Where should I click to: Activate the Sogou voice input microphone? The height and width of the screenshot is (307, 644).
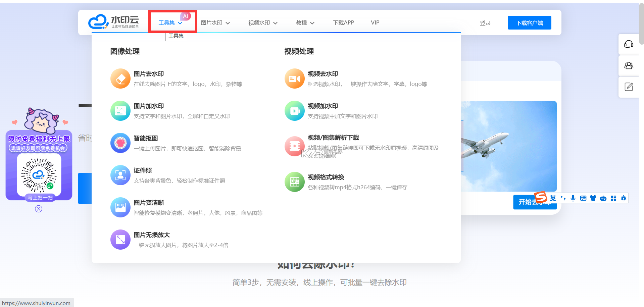pos(573,198)
